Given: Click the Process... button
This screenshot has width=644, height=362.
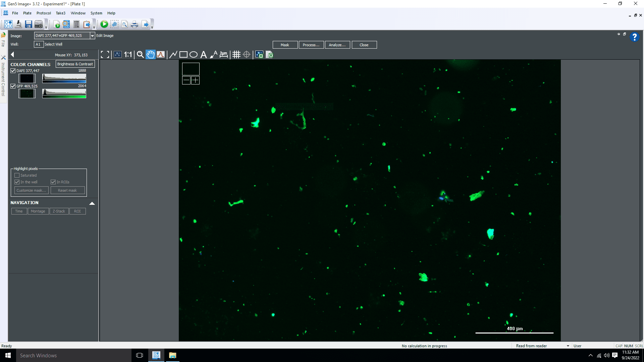Looking at the screenshot, I should (311, 45).
